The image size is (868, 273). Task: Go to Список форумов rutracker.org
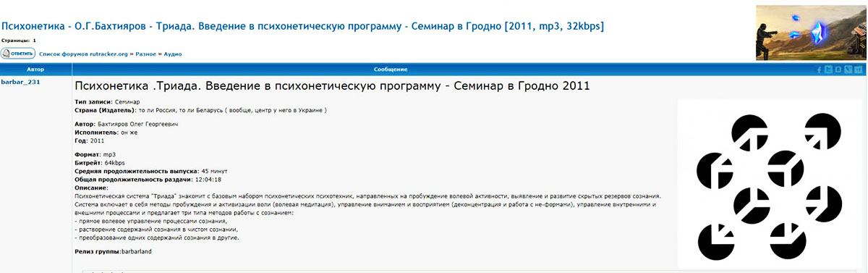(x=83, y=54)
